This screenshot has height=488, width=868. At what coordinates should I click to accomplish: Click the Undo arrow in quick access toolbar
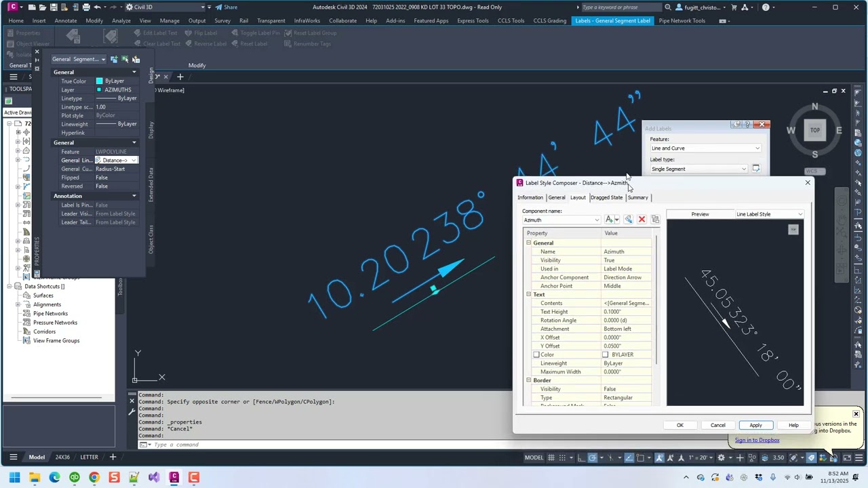[x=97, y=7]
